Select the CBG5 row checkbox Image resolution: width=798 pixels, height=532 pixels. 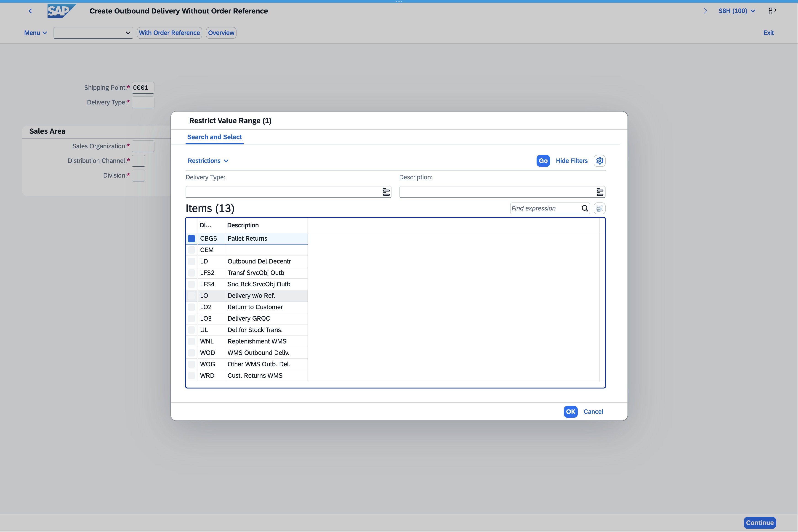191,239
